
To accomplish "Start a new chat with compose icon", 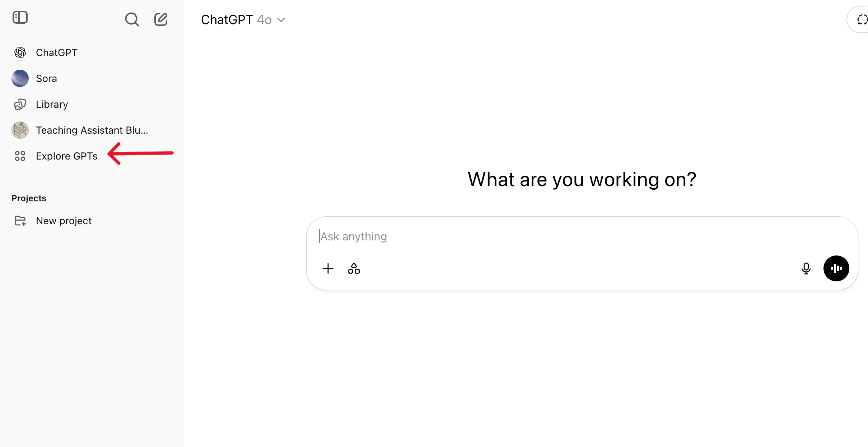I will pyautogui.click(x=161, y=19).
